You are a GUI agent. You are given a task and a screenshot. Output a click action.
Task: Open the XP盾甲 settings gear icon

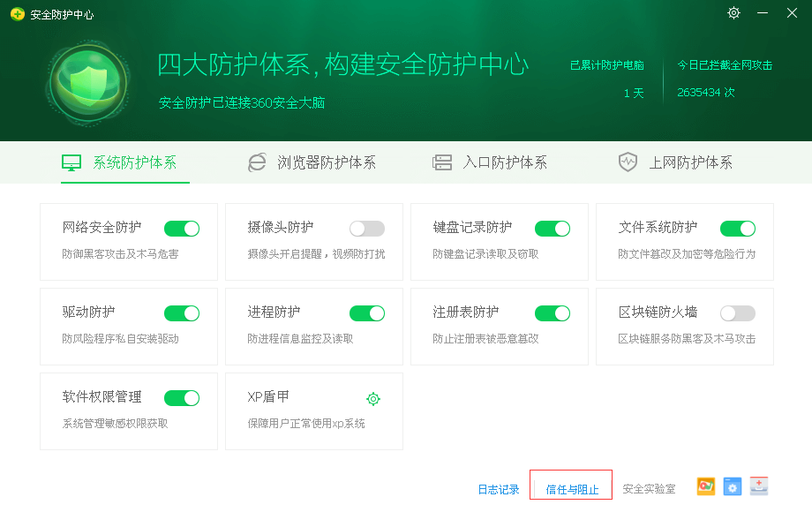coord(373,399)
